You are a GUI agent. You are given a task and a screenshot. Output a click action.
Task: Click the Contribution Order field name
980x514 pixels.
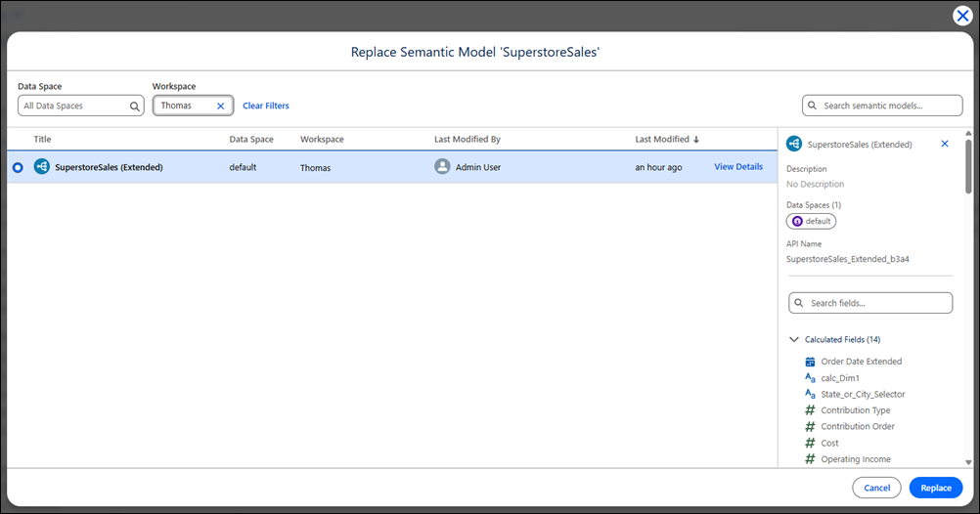(858, 427)
